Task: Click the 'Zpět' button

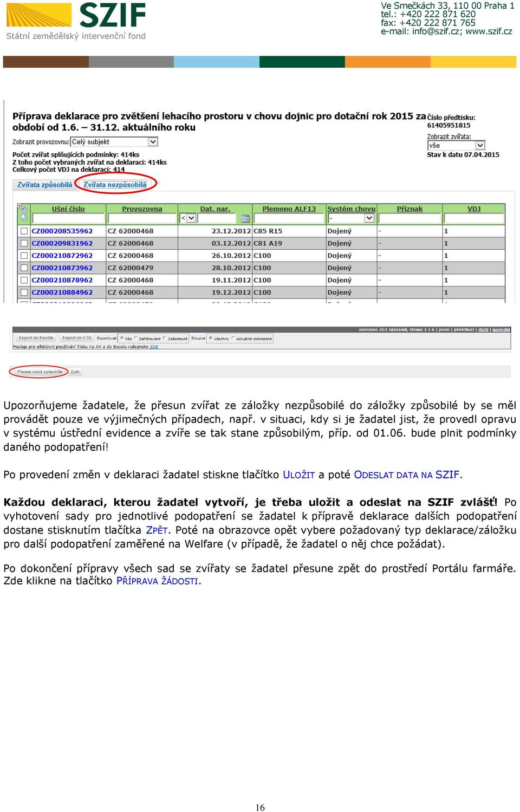Action: [x=75, y=372]
